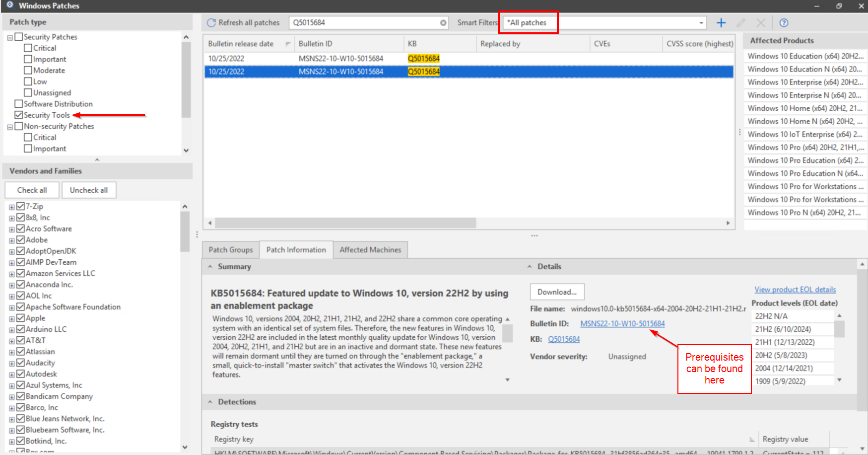Open Help via the question mark icon
Image resolution: width=868 pixels, height=455 pixels.
[783, 22]
